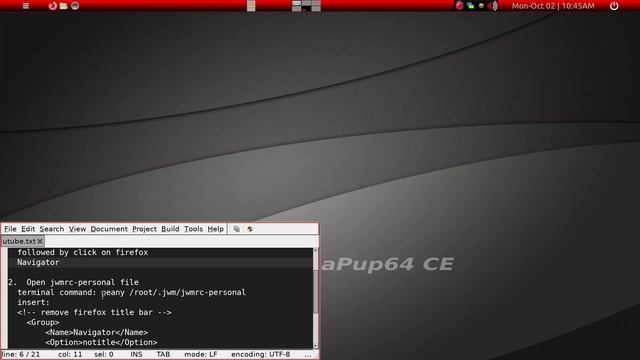Click the 'mode: LF' status entry
Viewport: 640px width, 360px height.
click(200, 354)
